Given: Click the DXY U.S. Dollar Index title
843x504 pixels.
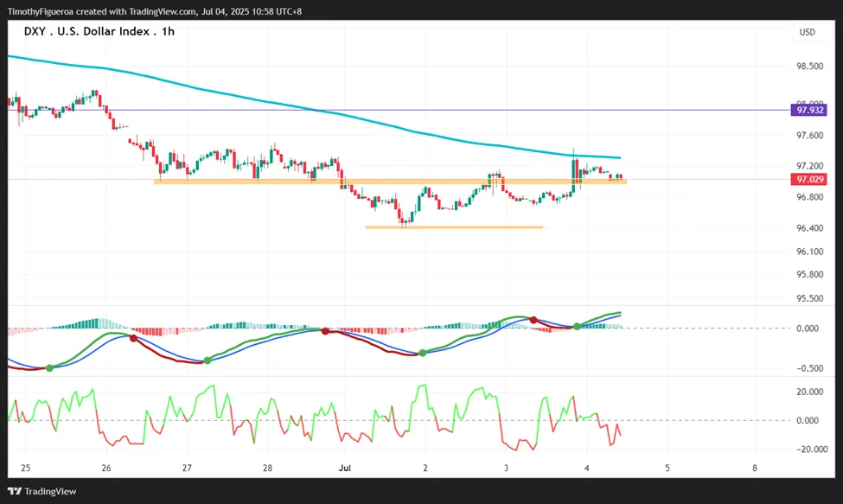Looking at the screenshot, I should tap(99, 31).
